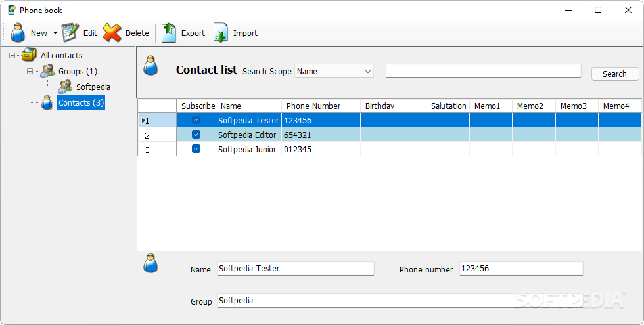Open the New button dropdown arrow
The image size is (644, 325).
[x=55, y=33]
